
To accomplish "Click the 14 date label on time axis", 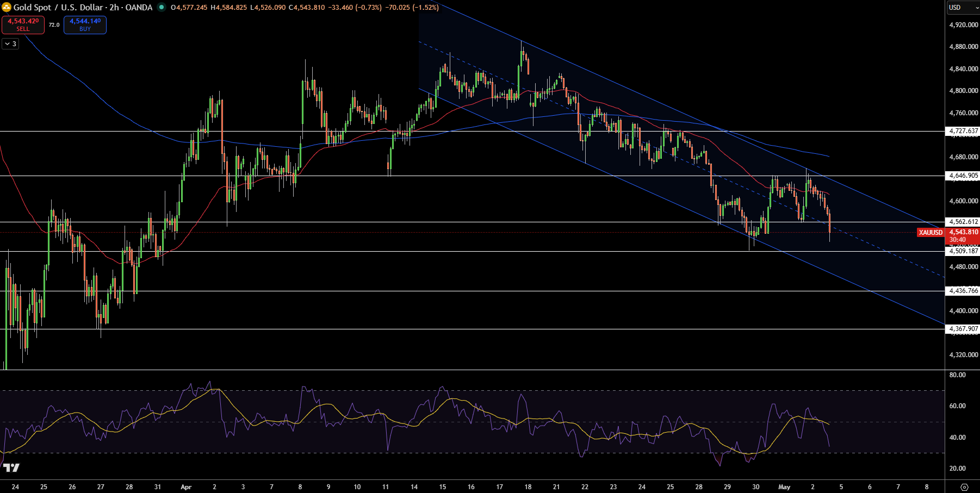I will [x=414, y=487].
